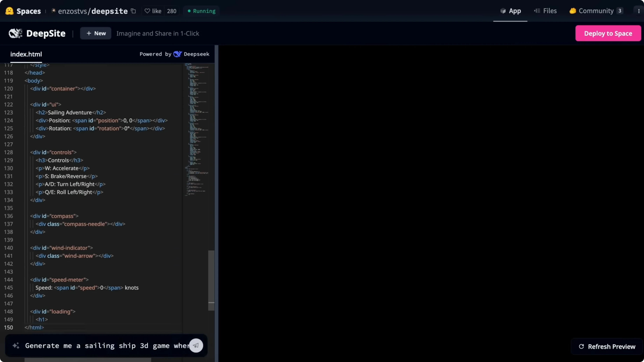644x362 pixels.
Task: Click the Deepseek whale icon
Action: point(178,54)
